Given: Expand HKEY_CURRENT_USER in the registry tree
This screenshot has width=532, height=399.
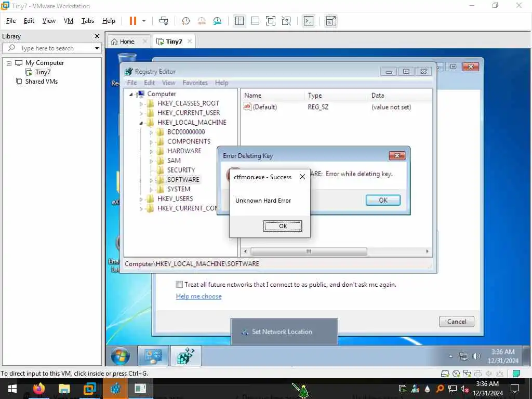Looking at the screenshot, I should [141, 113].
